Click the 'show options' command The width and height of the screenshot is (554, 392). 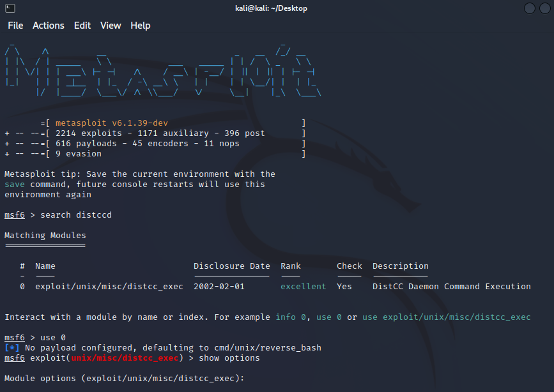229,358
